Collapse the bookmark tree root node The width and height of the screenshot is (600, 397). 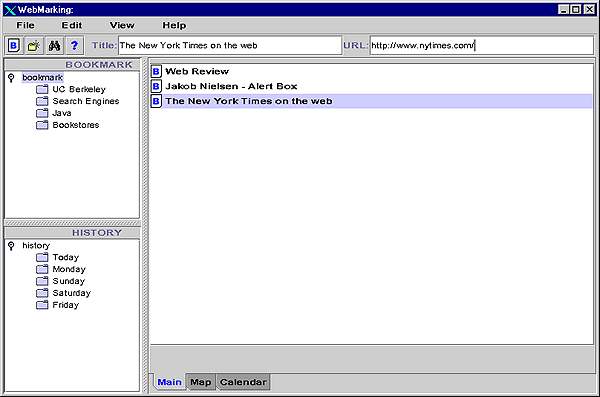click(x=11, y=78)
